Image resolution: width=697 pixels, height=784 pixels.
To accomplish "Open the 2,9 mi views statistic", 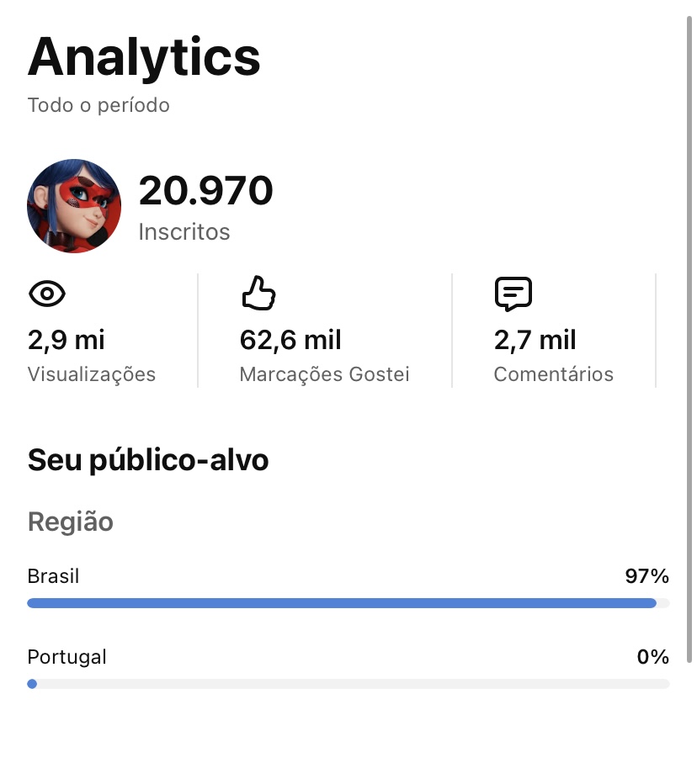I will [66, 340].
